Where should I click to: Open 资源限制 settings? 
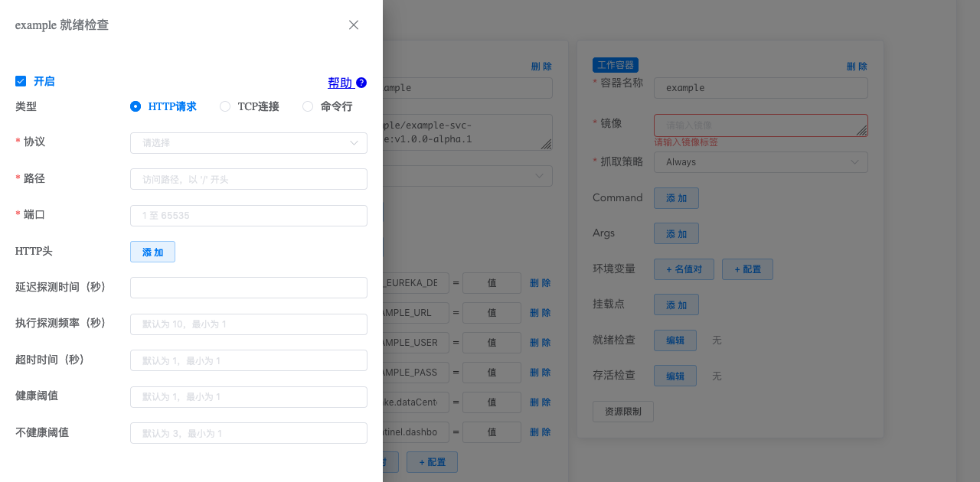coord(623,412)
